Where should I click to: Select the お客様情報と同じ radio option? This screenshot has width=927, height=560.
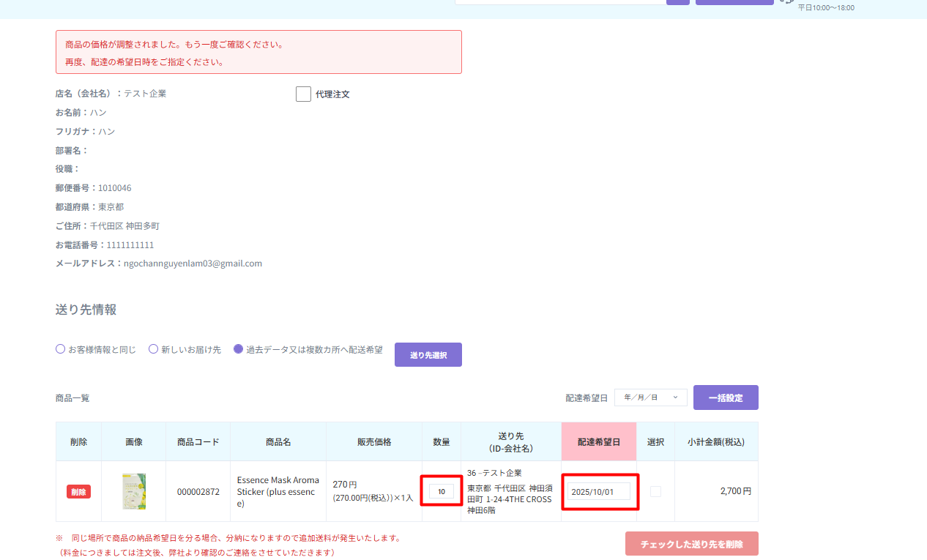tap(61, 349)
